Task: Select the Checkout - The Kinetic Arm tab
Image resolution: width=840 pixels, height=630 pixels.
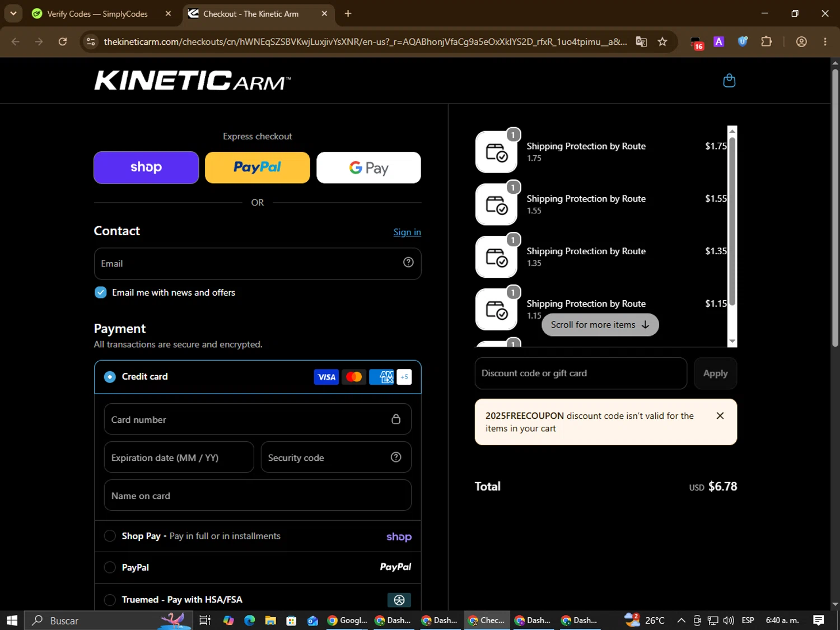Action: (x=251, y=13)
